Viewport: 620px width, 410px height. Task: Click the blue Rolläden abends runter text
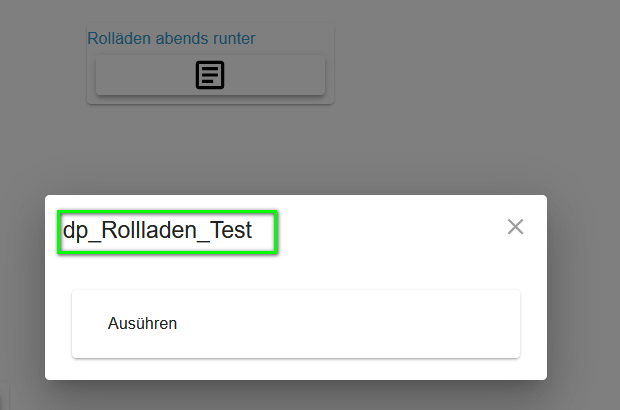point(172,39)
